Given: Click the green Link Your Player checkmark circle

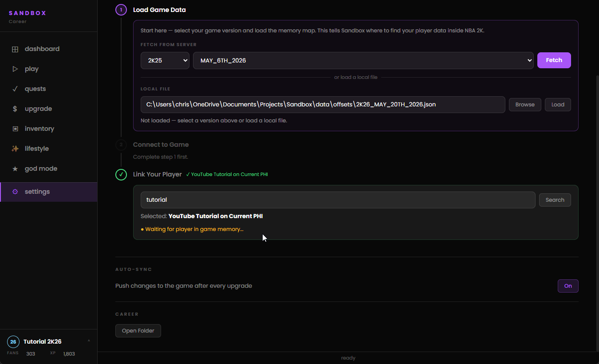Looking at the screenshot, I should pyautogui.click(x=121, y=174).
